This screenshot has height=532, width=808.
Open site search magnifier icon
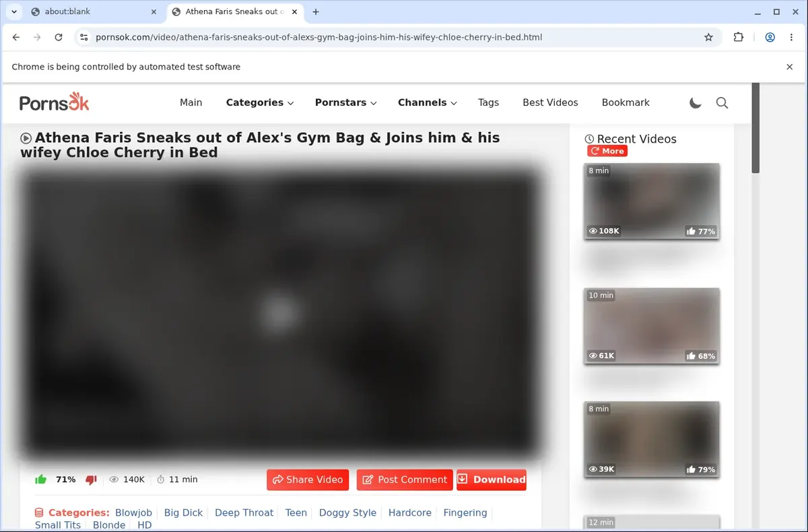(x=722, y=102)
